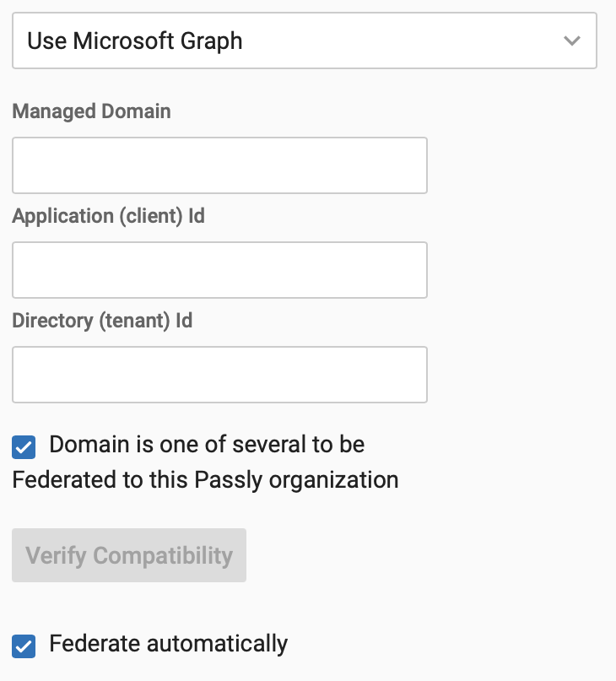Click 'Federated to this Passly organization' text
Screen dimensions: 616x681
[206, 480]
